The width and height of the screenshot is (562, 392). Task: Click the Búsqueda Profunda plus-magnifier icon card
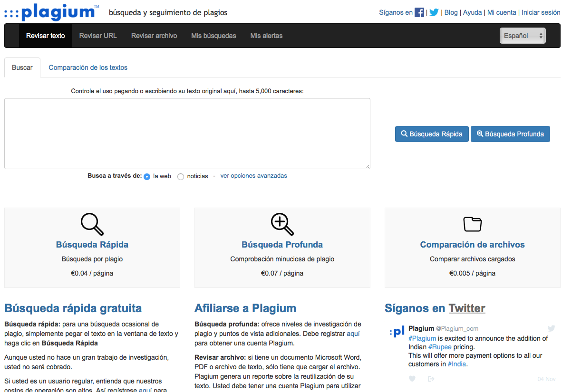(282, 224)
